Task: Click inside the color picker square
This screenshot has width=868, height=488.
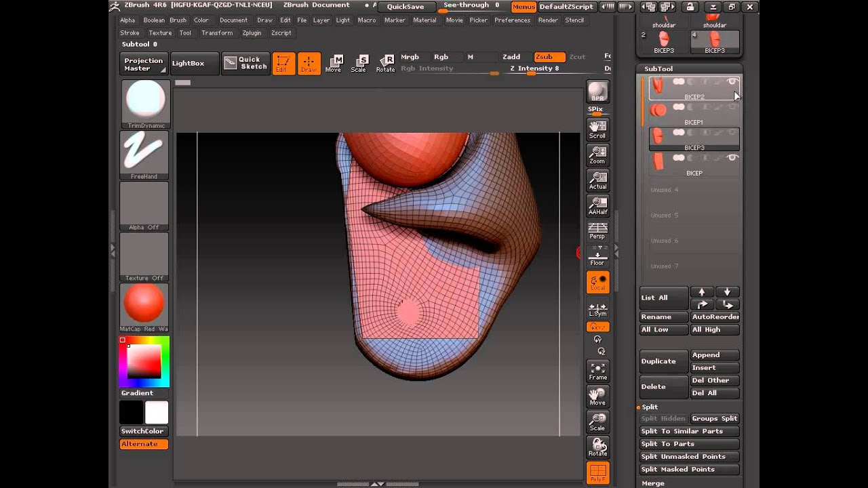Action: click(144, 361)
